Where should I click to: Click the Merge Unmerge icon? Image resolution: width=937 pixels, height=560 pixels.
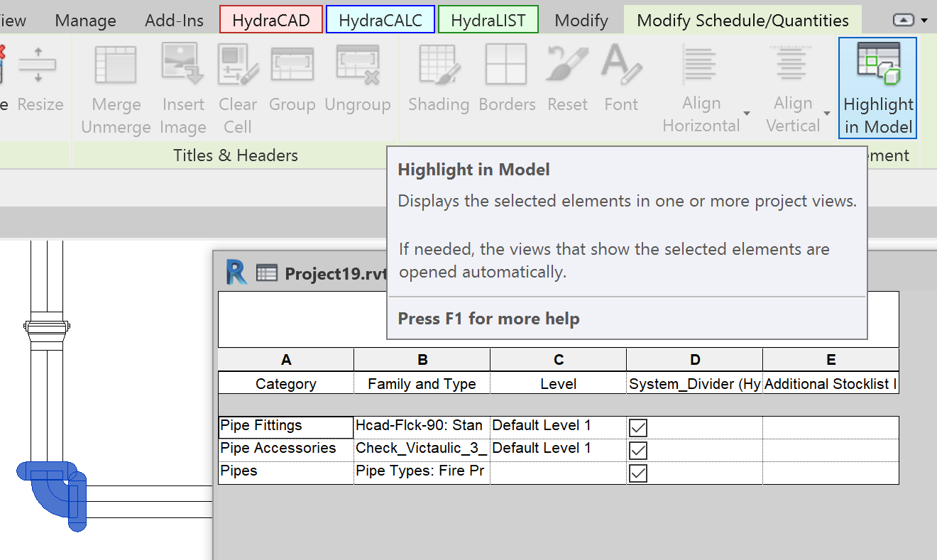(x=116, y=65)
